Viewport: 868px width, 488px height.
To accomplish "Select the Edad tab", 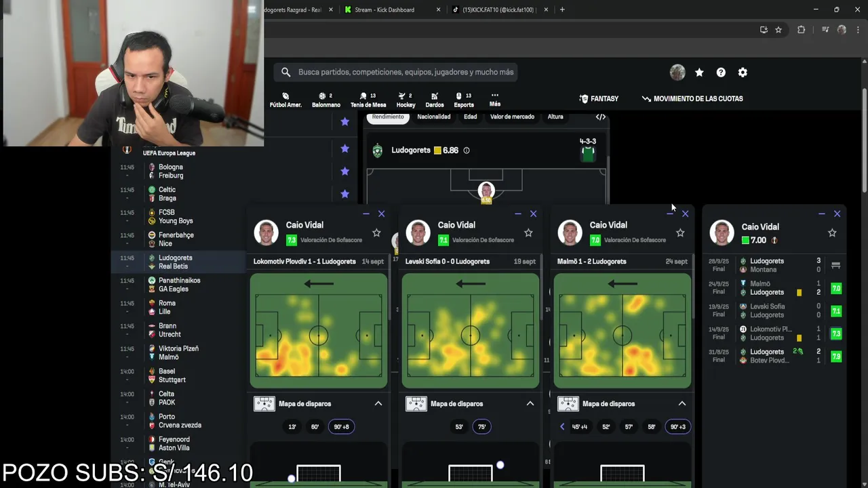I will (x=471, y=117).
